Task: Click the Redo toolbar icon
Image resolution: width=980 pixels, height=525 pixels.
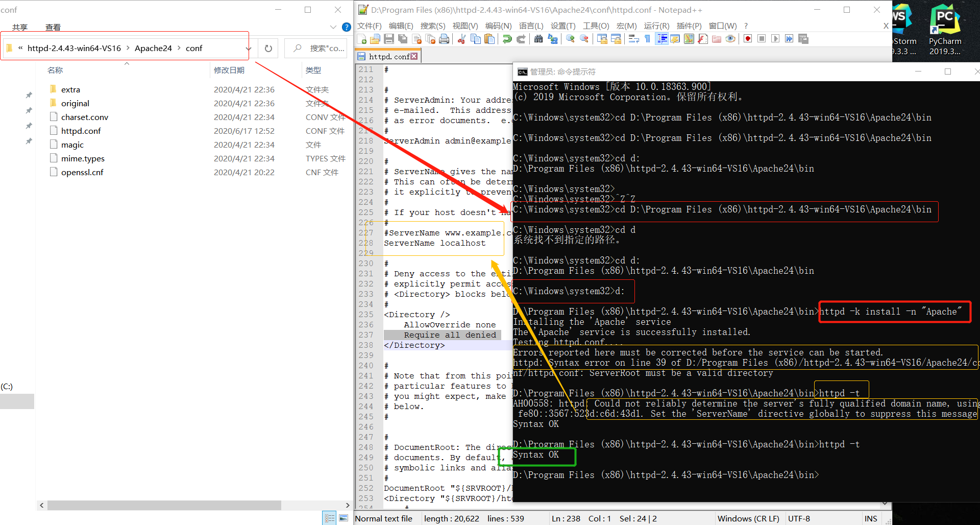Action: point(521,39)
